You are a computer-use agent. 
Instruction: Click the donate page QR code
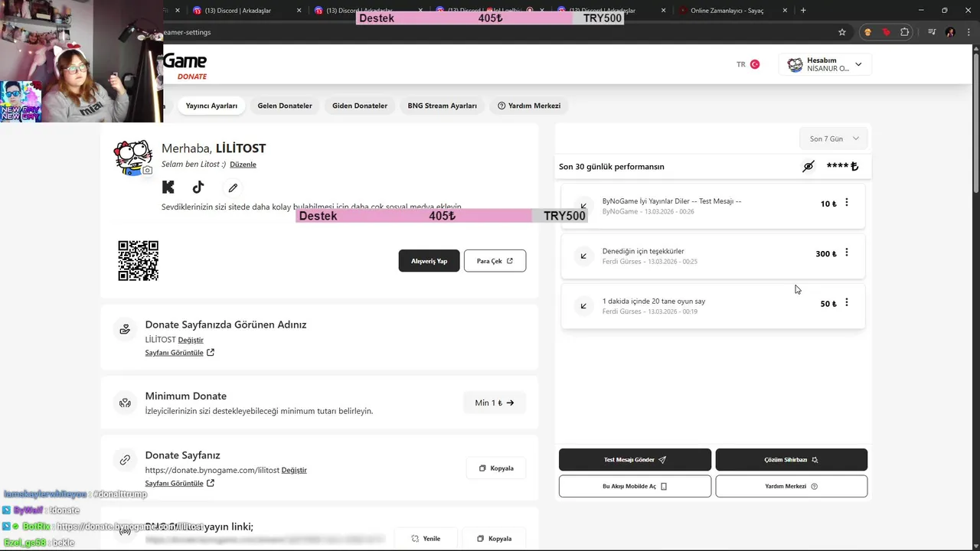point(139,261)
